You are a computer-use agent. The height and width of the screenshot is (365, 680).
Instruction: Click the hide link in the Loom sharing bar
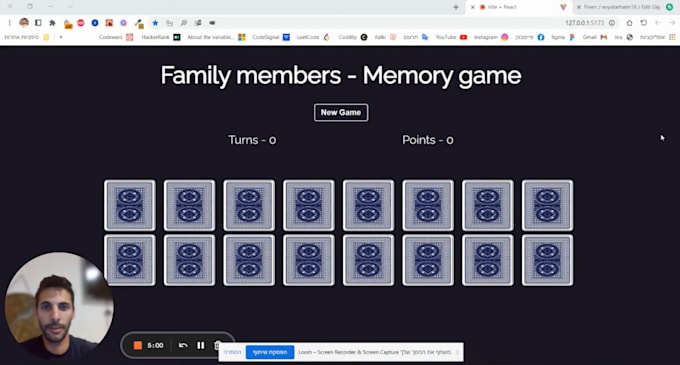[x=232, y=352]
